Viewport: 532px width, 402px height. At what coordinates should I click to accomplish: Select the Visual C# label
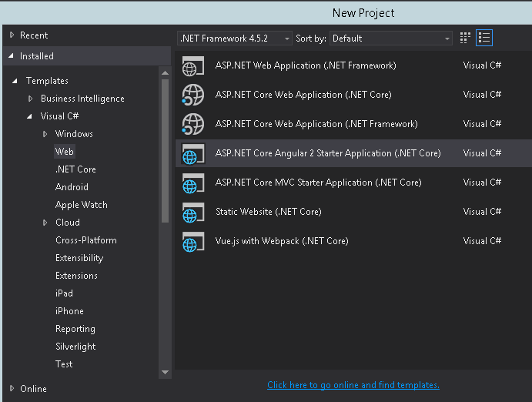point(60,116)
